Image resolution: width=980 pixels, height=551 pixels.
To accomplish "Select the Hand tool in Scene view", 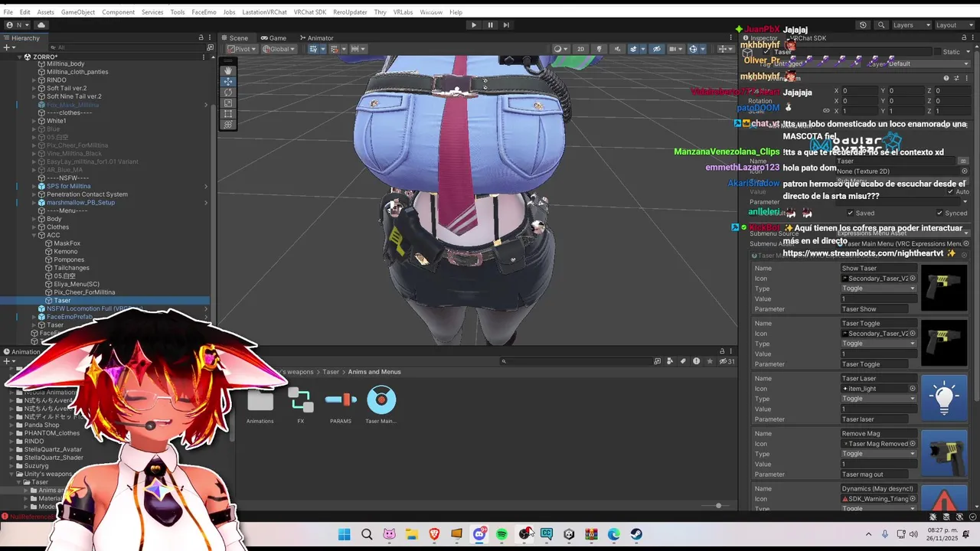I will [x=228, y=70].
